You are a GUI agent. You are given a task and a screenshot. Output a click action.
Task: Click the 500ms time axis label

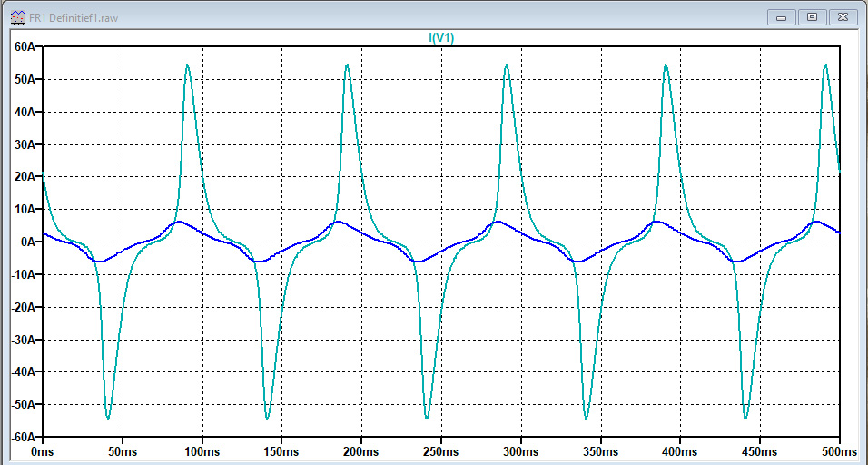(x=840, y=451)
